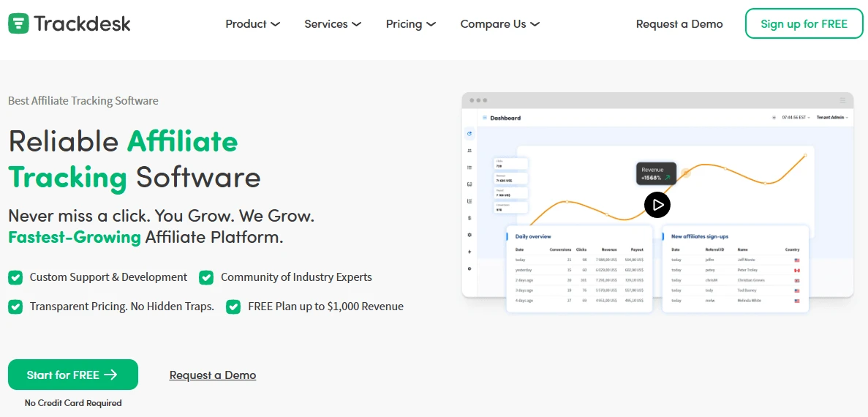Viewport: 868px width, 417px height.
Task: Click the arrow inside Start for FREE button
Action: 110,375
